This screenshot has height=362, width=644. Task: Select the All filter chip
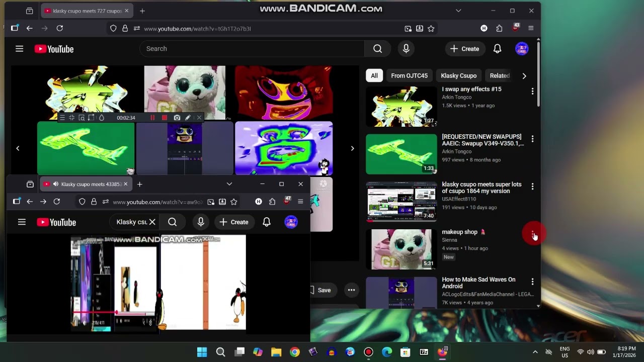(374, 76)
